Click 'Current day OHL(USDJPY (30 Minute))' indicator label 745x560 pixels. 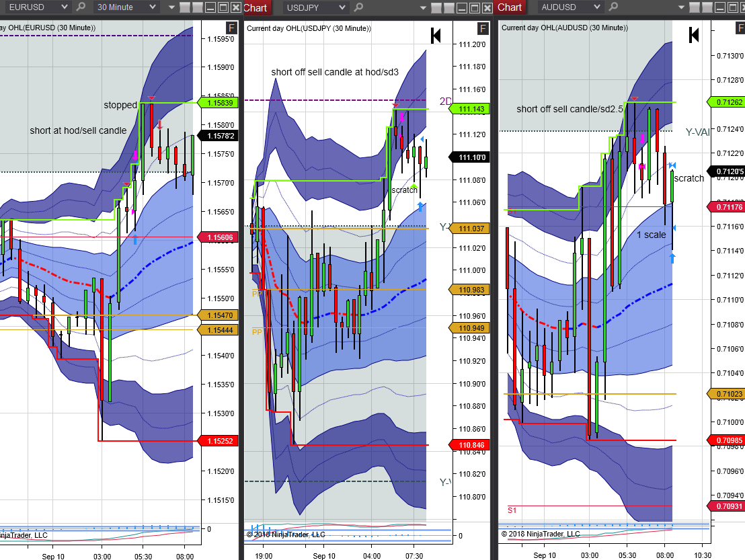pos(309,28)
